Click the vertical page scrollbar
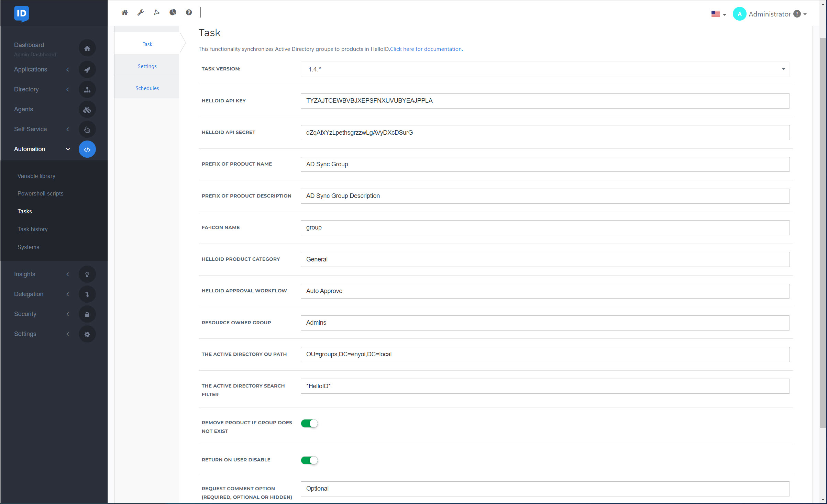This screenshot has width=827, height=504. 823,233
